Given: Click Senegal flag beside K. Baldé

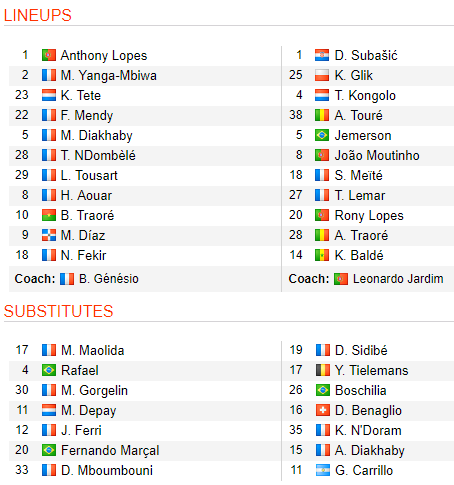Looking at the screenshot, I should point(322,255).
